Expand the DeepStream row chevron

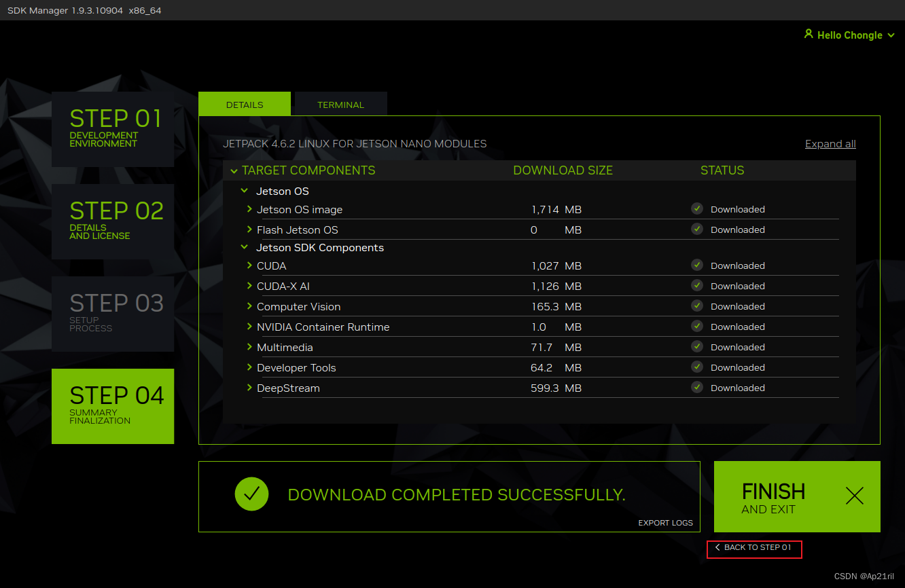(249, 388)
